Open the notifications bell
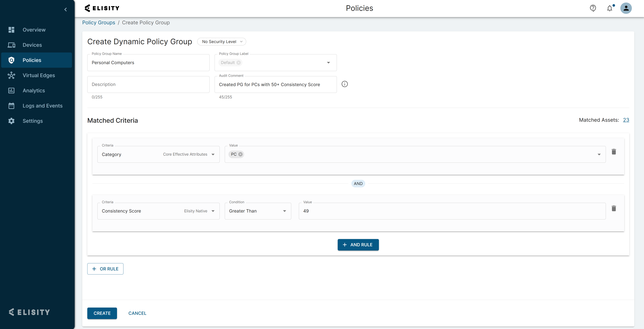 point(610,8)
